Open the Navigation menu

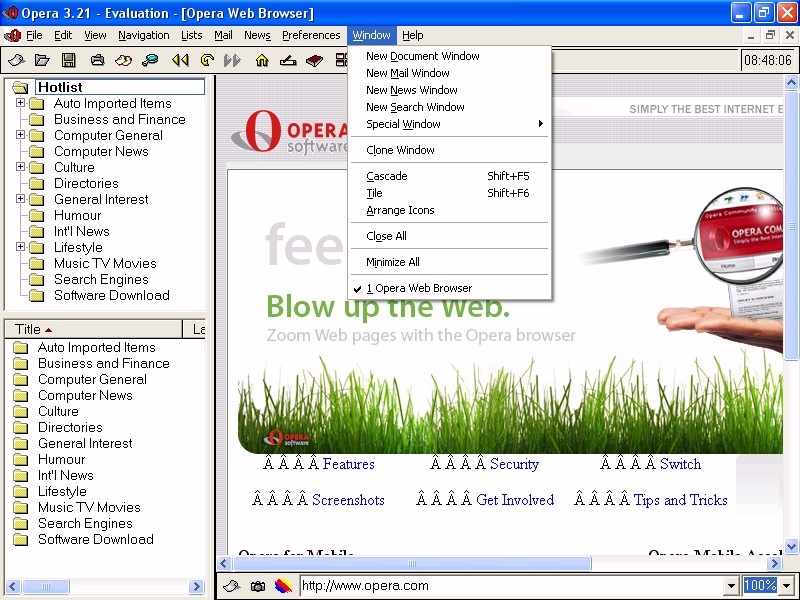(143, 35)
